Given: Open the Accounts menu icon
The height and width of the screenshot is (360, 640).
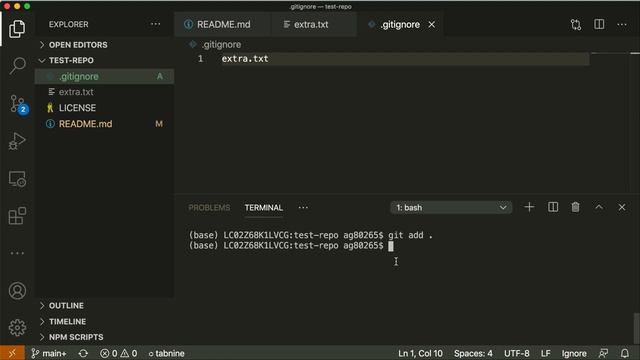Looking at the screenshot, I should click(17, 291).
